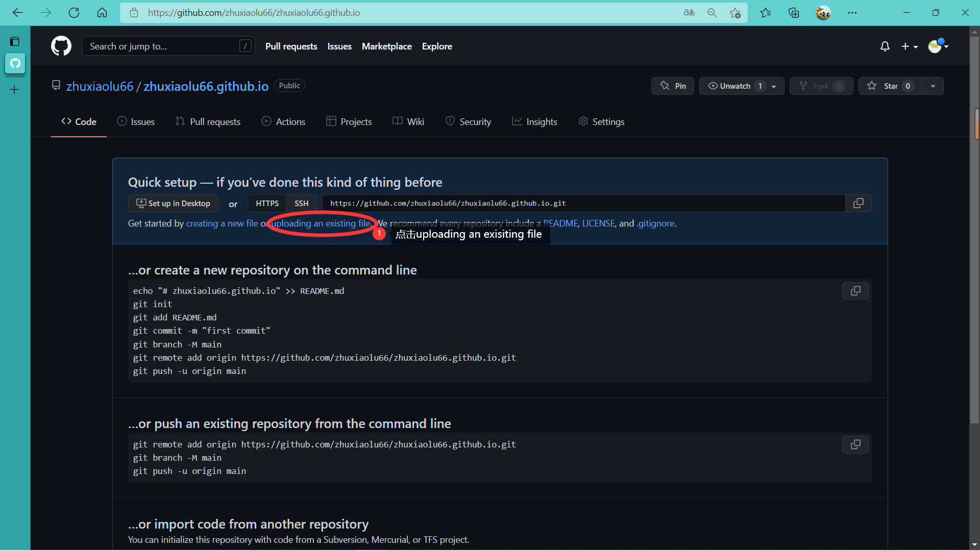
Task: Open vertical tabs panel icon
Action: coord(15,41)
